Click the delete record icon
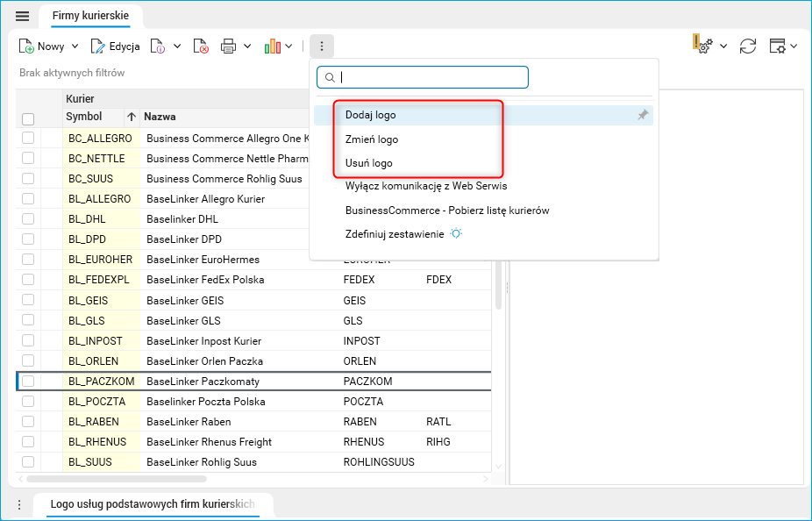The height and width of the screenshot is (521, 812). pos(201,46)
